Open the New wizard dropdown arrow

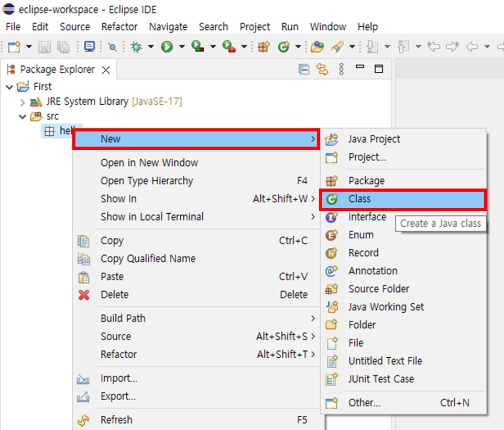29,47
